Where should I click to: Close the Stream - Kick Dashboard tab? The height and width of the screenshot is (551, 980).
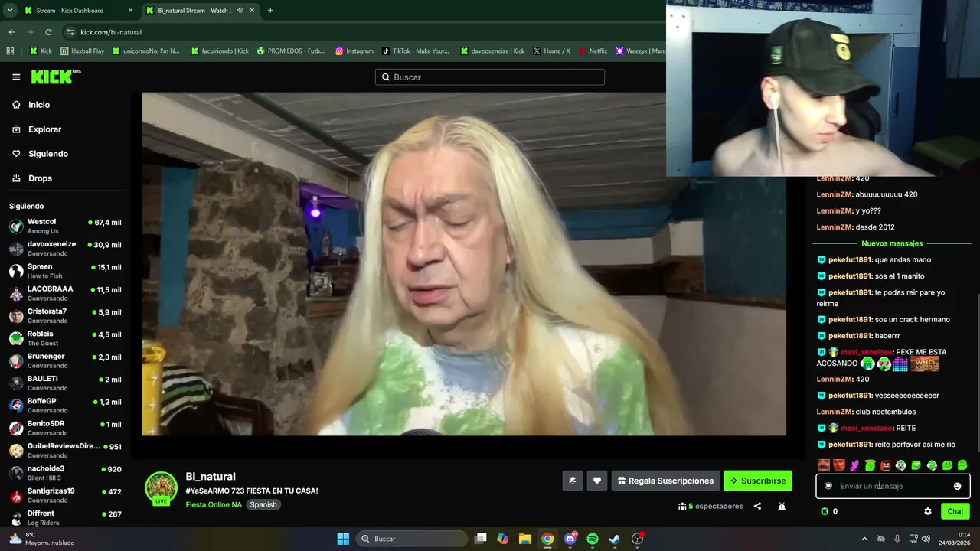pos(130,11)
